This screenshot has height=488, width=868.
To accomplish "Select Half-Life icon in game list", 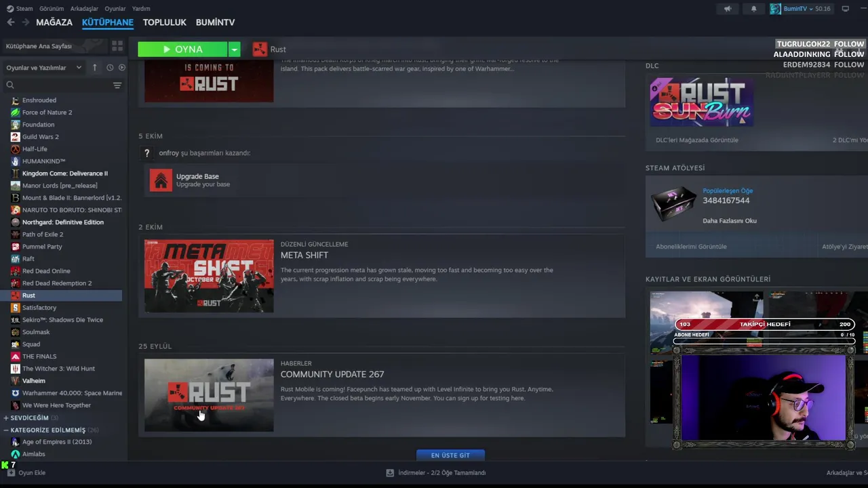I will click(15, 149).
